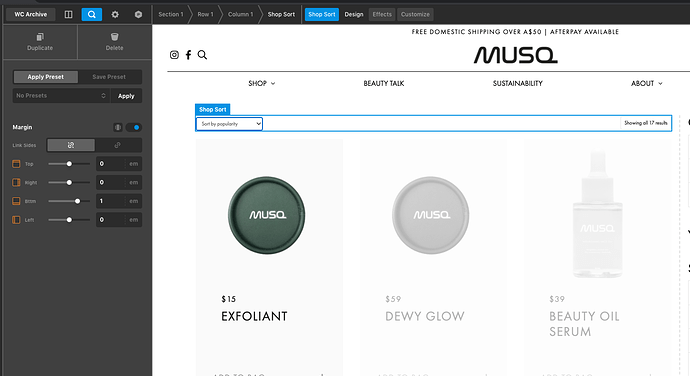This screenshot has height=376, width=690.
Task: Open the layout panel icon beside WC Archive
Action: click(x=68, y=15)
